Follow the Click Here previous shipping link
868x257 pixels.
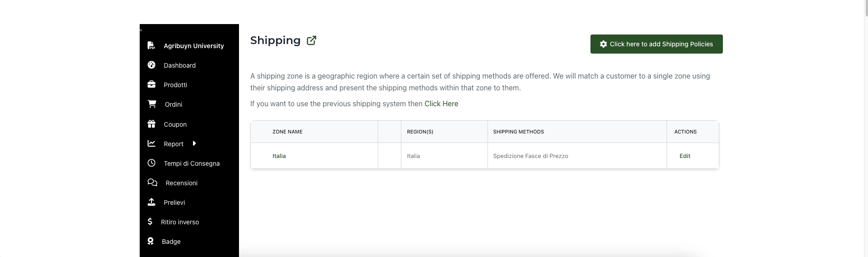[x=441, y=104]
